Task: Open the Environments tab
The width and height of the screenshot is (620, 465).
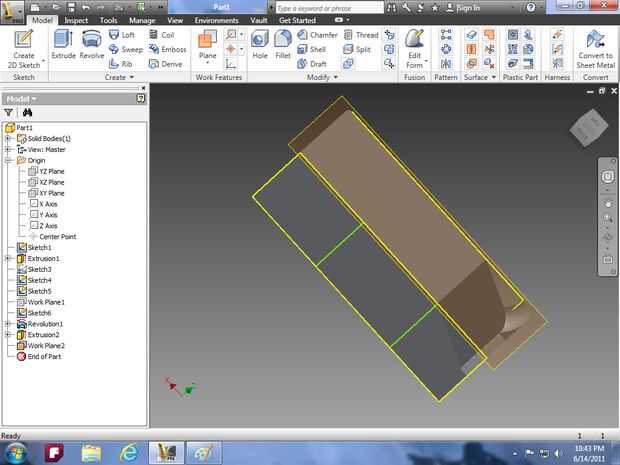Action: 216,20
